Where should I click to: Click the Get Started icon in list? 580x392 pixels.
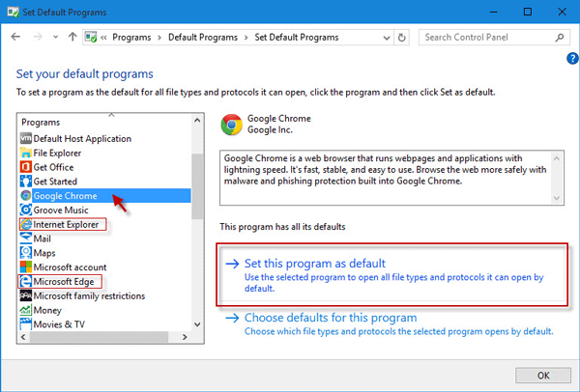26,182
